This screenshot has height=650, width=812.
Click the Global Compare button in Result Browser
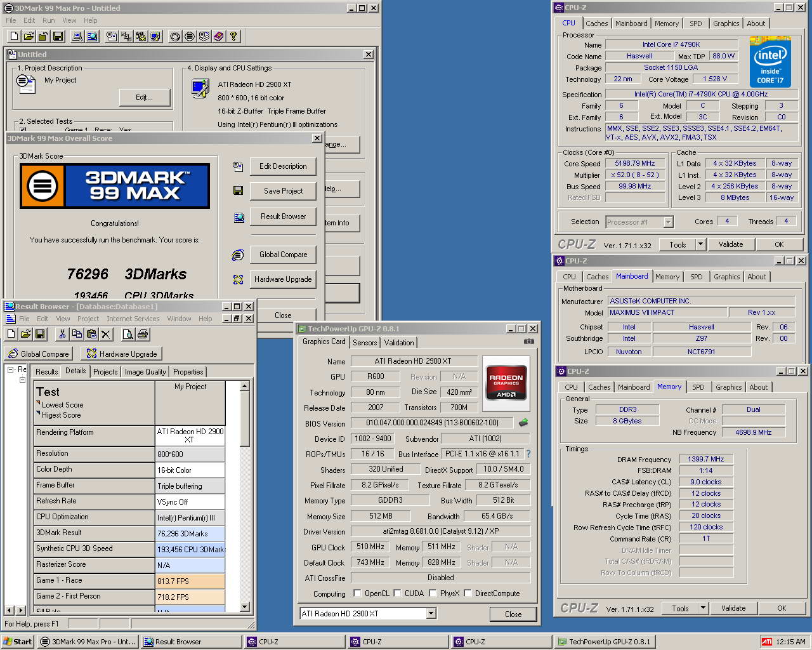point(39,354)
